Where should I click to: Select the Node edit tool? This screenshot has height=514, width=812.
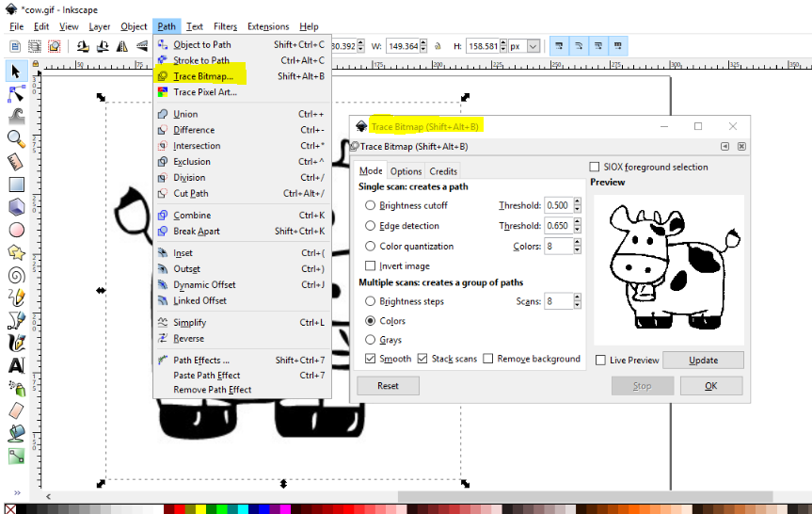(17, 94)
